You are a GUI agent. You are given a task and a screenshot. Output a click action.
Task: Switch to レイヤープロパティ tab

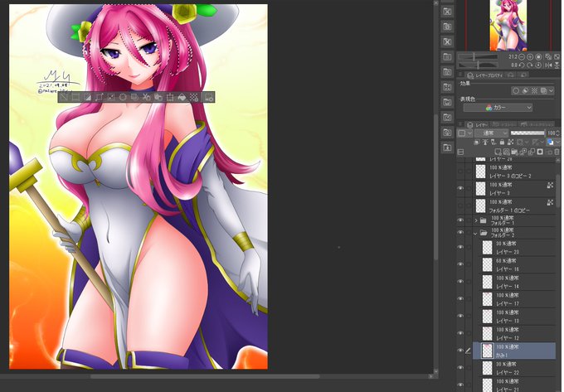[x=485, y=75]
